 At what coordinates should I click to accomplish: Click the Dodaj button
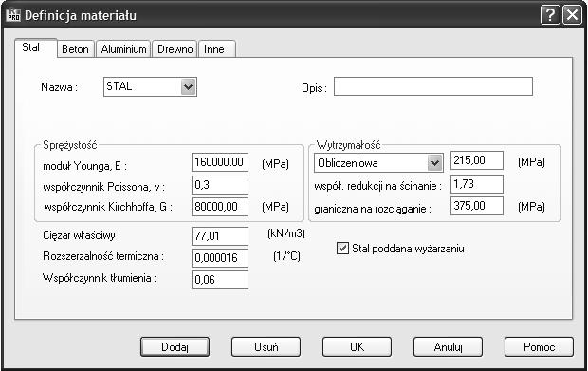coord(175,346)
